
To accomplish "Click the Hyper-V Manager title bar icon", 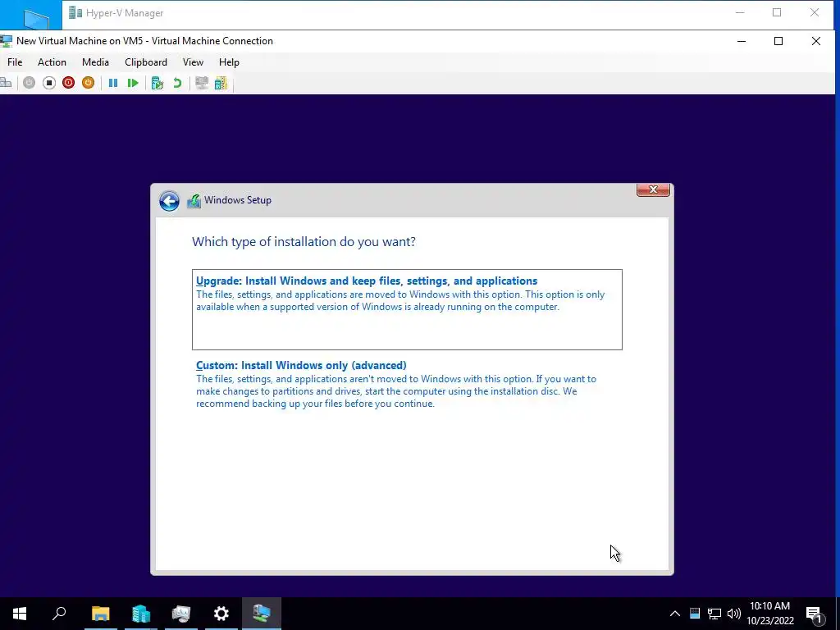I will tap(75, 13).
